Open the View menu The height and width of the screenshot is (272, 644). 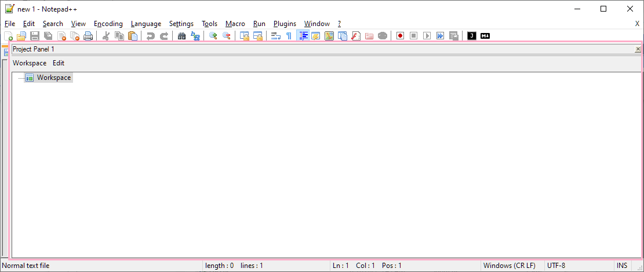78,24
